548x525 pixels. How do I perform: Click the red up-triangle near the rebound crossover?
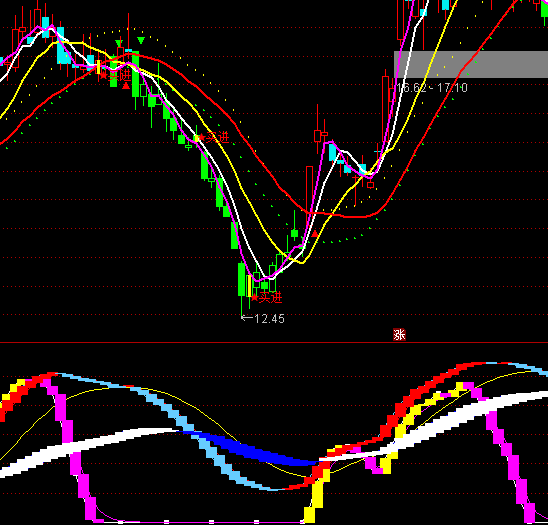click(315, 233)
